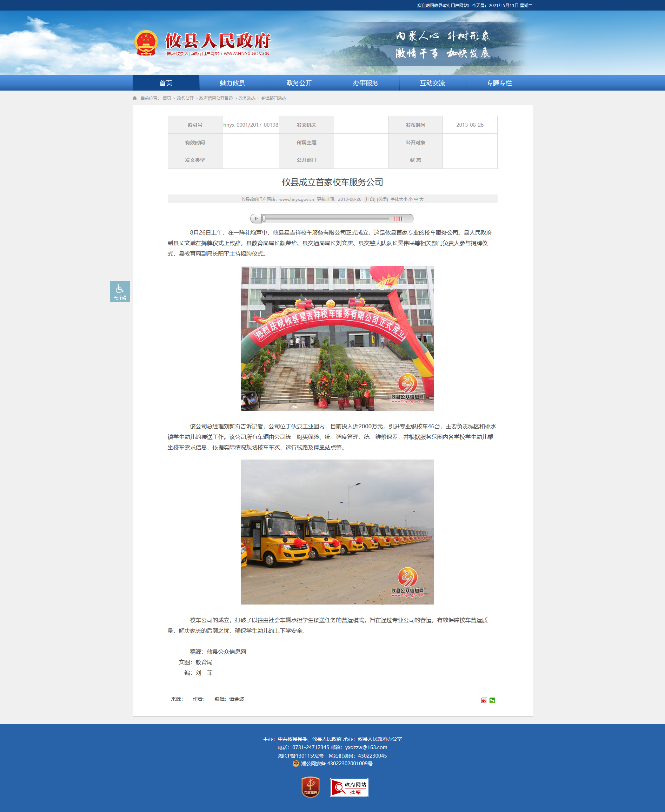Share article to Sina Weibo
The image size is (665, 812).
point(484,700)
